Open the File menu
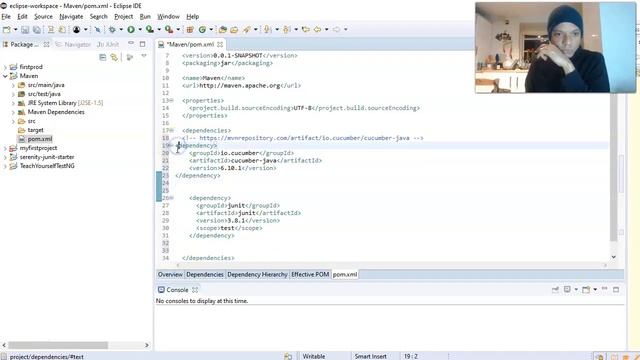This screenshot has height=360, width=640. 6,16
